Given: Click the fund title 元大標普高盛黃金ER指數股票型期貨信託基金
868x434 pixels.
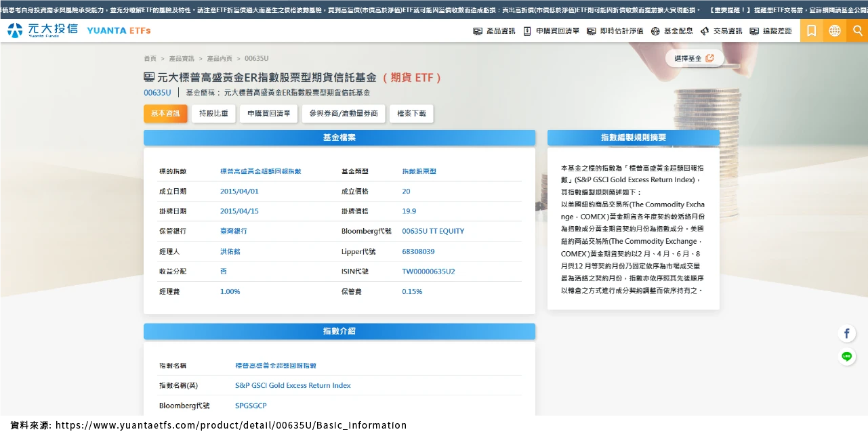Looking at the screenshot, I should (x=267, y=78).
